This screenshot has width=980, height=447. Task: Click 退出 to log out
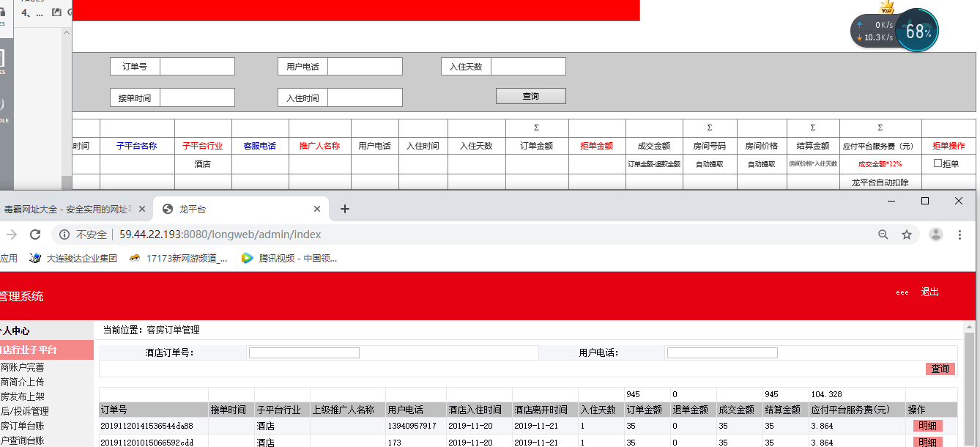929,292
